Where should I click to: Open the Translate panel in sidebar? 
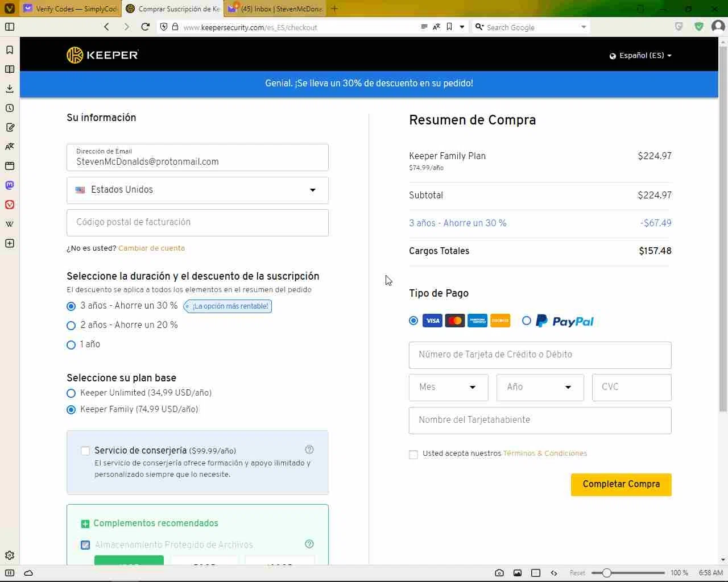coord(10,147)
